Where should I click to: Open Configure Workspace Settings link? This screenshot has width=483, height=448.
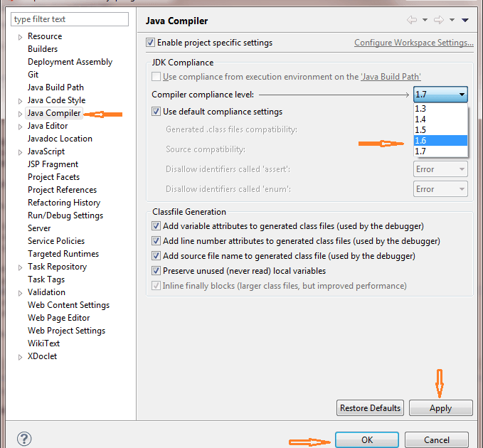pos(413,43)
